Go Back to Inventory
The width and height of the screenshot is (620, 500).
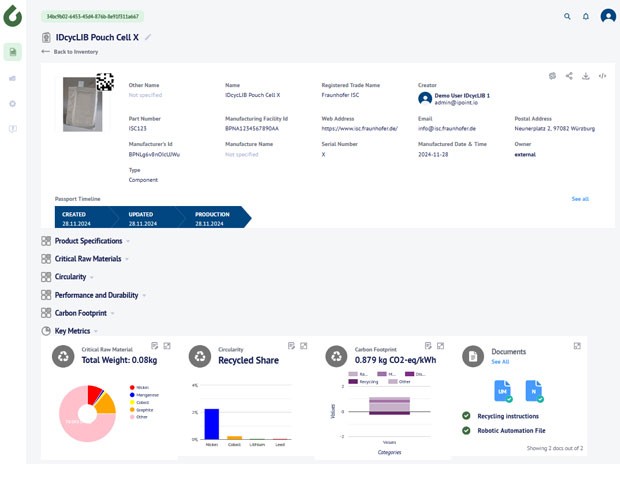tap(70, 52)
